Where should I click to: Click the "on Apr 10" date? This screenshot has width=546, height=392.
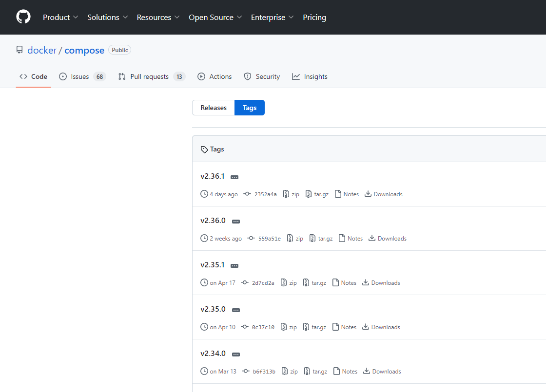click(x=222, y=327)
